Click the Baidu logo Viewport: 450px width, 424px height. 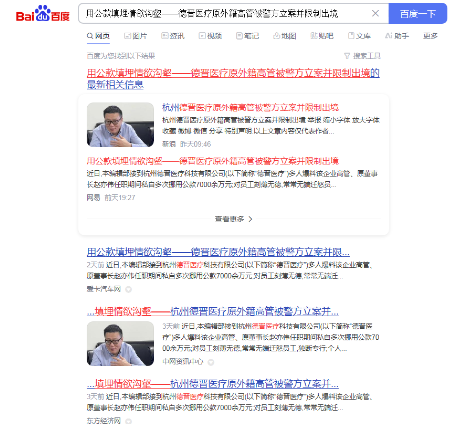(43, 14)
